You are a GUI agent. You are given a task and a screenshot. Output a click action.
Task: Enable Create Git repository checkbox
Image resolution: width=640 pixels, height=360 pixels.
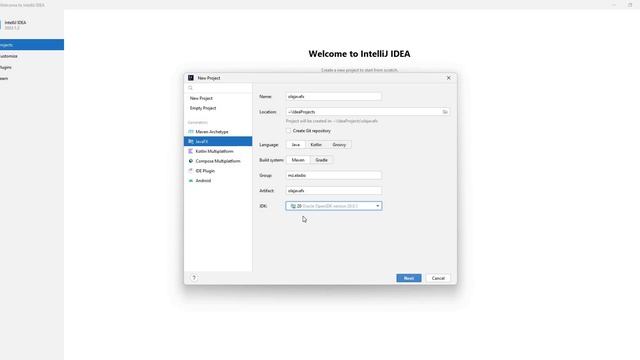pos(289,131)
